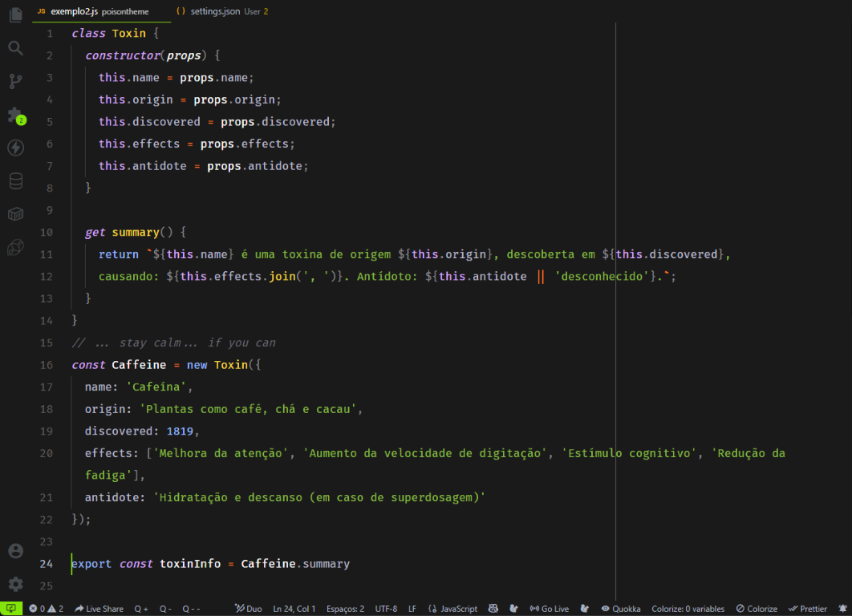Toggle the Colorize status bar button

point(757,609)
